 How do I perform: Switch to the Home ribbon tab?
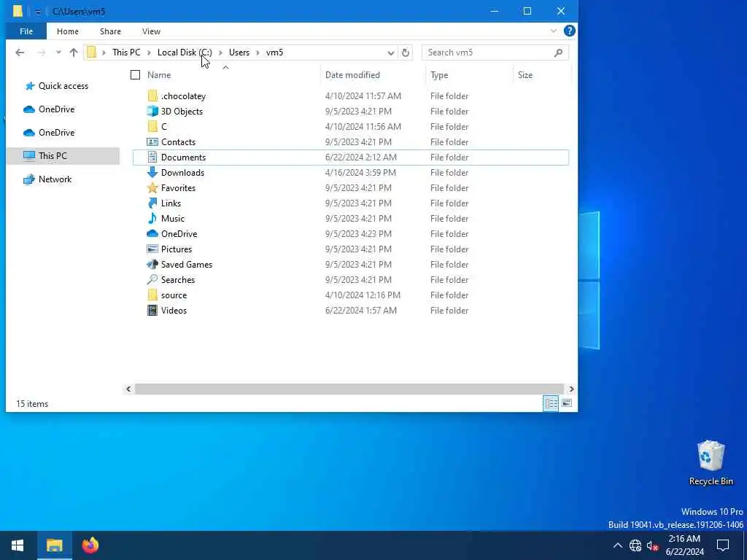tap(68, 31)
